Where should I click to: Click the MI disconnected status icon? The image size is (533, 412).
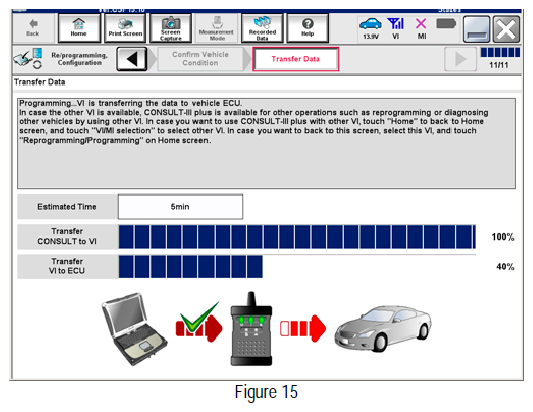point(421,24)
